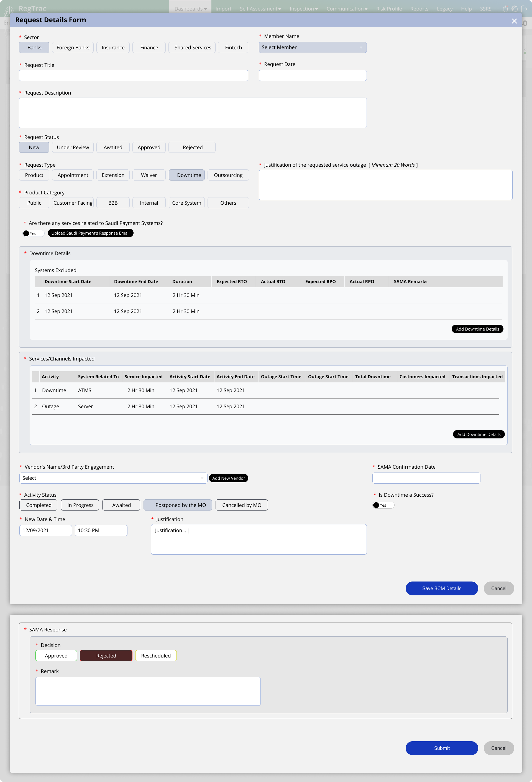Viewport: 532px width, 782px height.
Task: Open the settings gear icon
Action: [515, 9]
